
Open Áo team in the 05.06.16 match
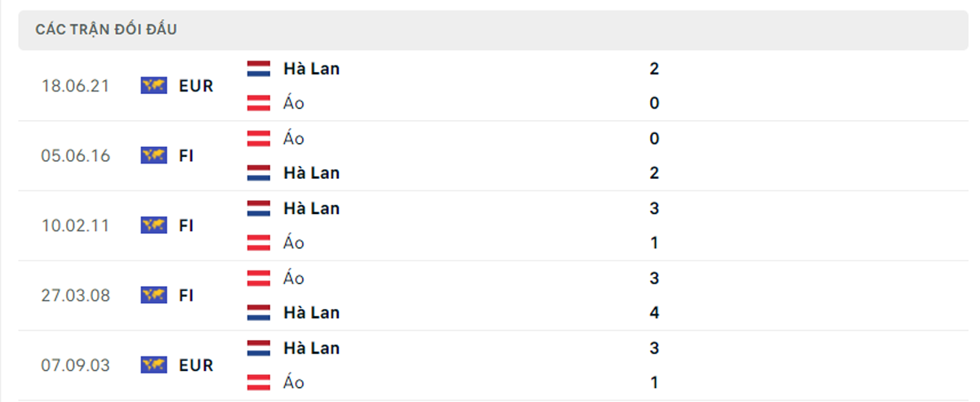point(294,139)
